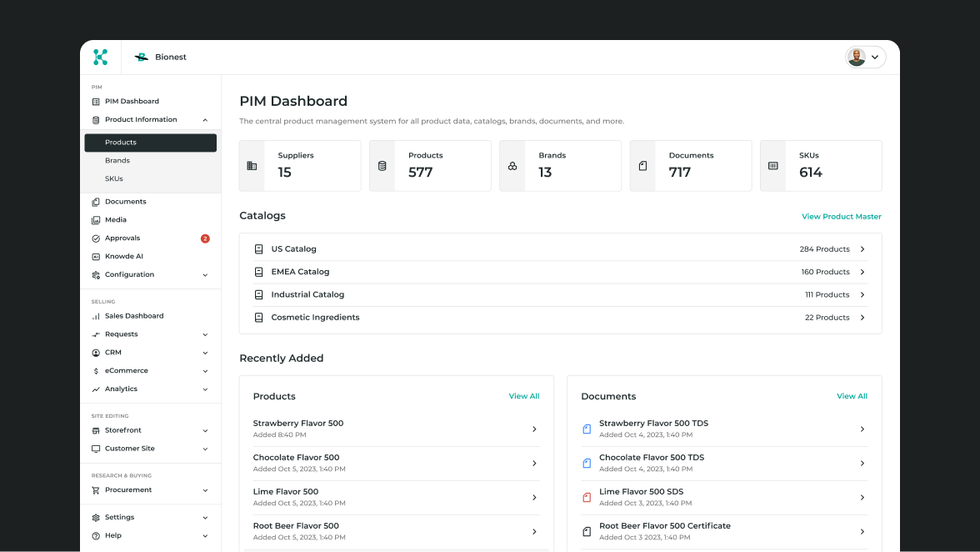Click the Sales Dashboard chart icon
Image resolution: width=980 pixels, height=552 pixels.
click(x=96, y=316)
